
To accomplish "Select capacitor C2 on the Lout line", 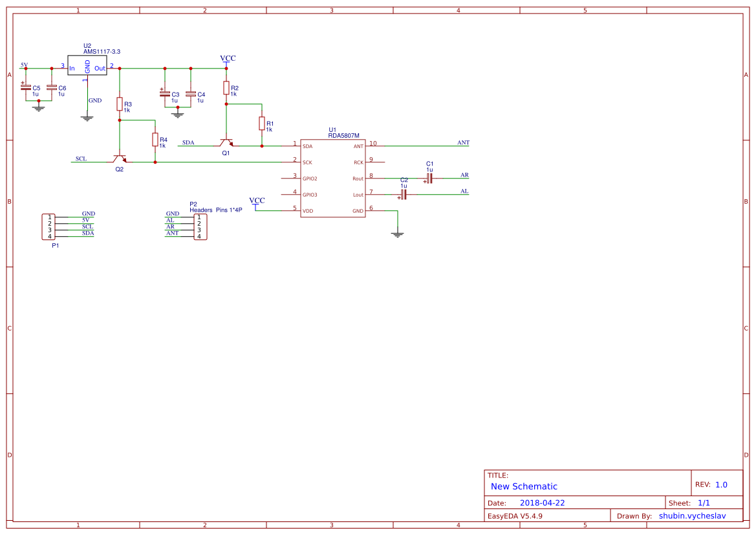I will 404,194.
